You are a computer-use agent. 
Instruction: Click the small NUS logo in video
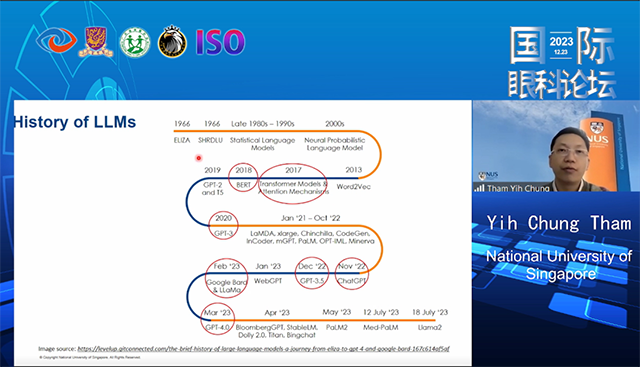488,176
